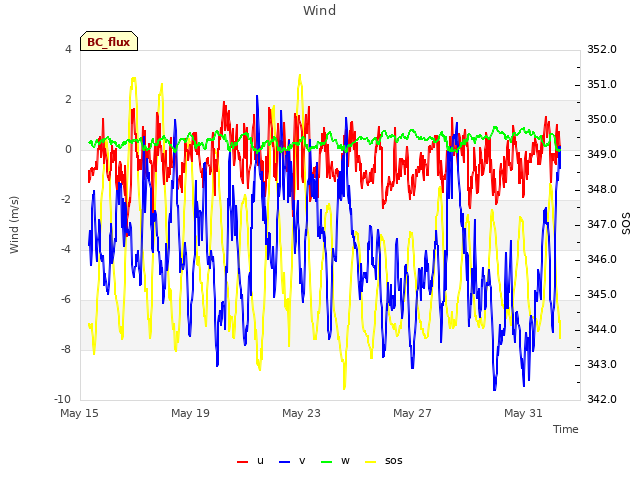Click the right axis value 351.0

coord(602,84)
